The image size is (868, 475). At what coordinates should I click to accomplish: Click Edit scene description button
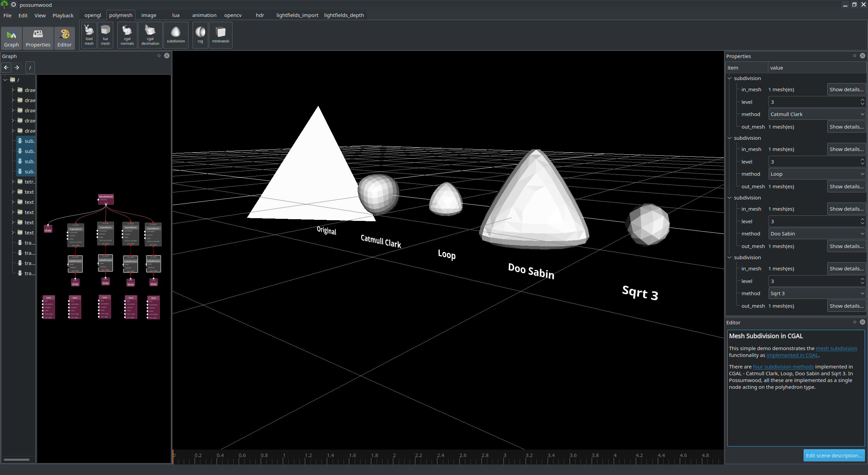click(834, 456)
